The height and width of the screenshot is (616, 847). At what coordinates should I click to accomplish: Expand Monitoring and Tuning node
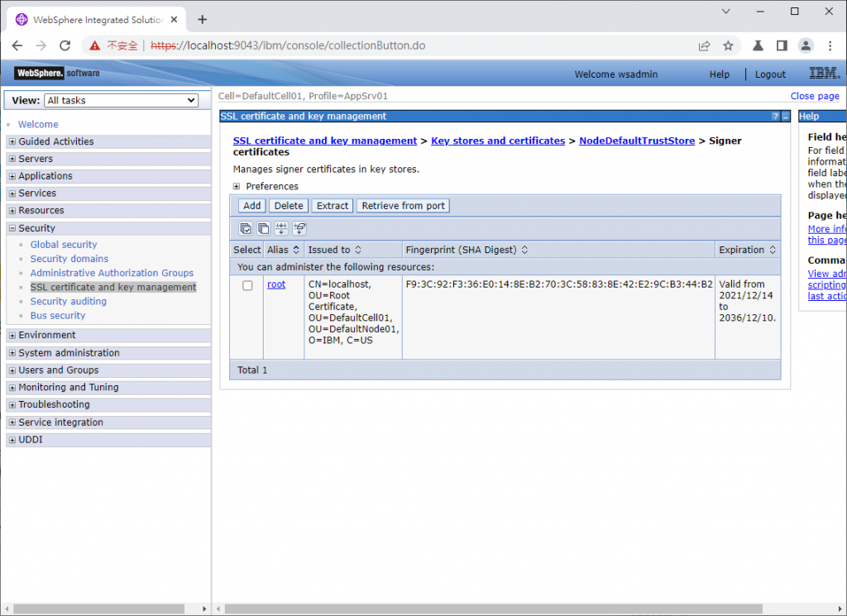tap(12, 388)
